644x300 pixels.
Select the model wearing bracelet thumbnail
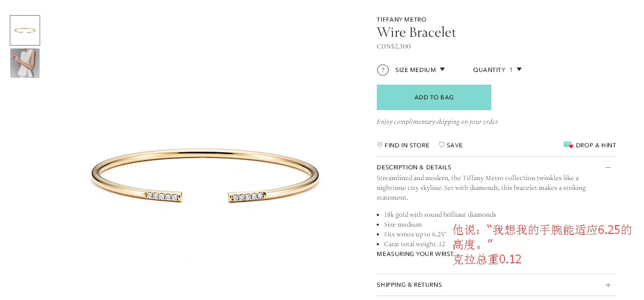click(25, 63)
